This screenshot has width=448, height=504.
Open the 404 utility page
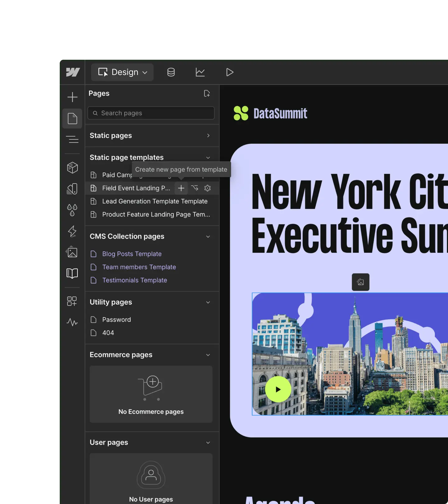click(108, 333)
